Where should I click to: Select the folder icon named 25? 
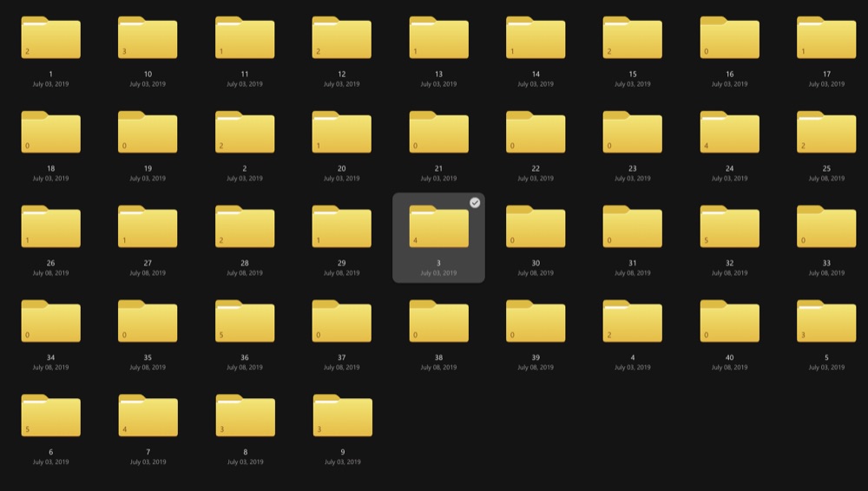click(x=826, y=133)
